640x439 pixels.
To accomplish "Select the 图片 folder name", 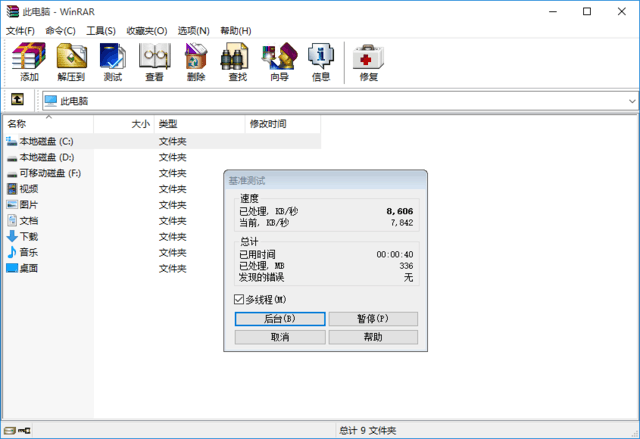I will pos(29,205).
